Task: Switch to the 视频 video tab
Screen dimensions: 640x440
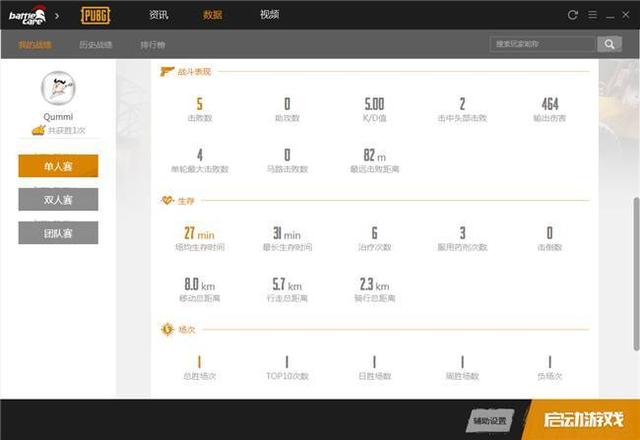Action: pos(269,15)
